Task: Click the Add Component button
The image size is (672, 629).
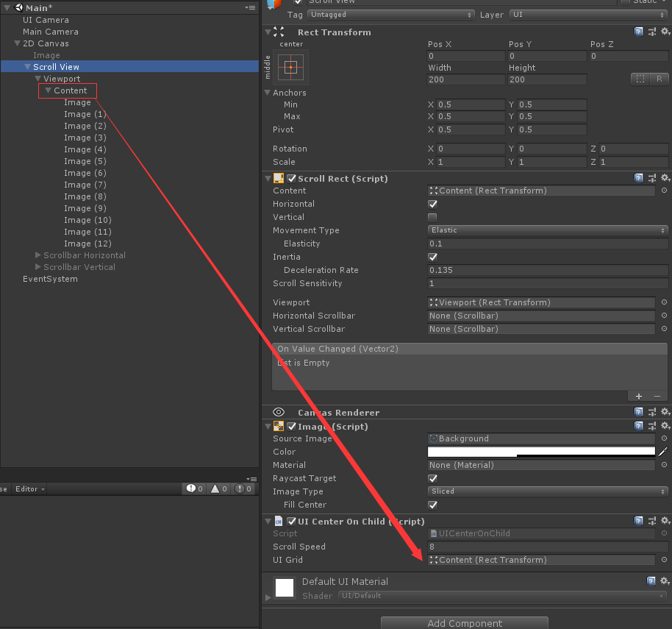Action: (x=465, y=622)
